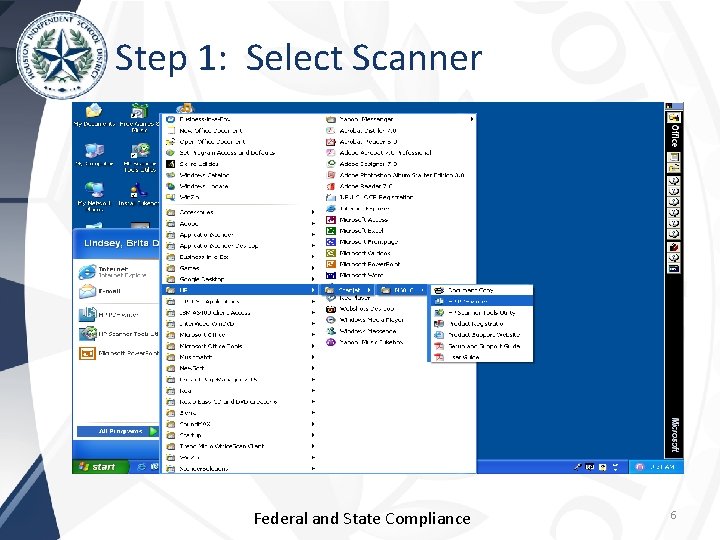The width and height of the screenshot is (720, 540).
Task: Click Open Office Document entry
Action: 206,141
